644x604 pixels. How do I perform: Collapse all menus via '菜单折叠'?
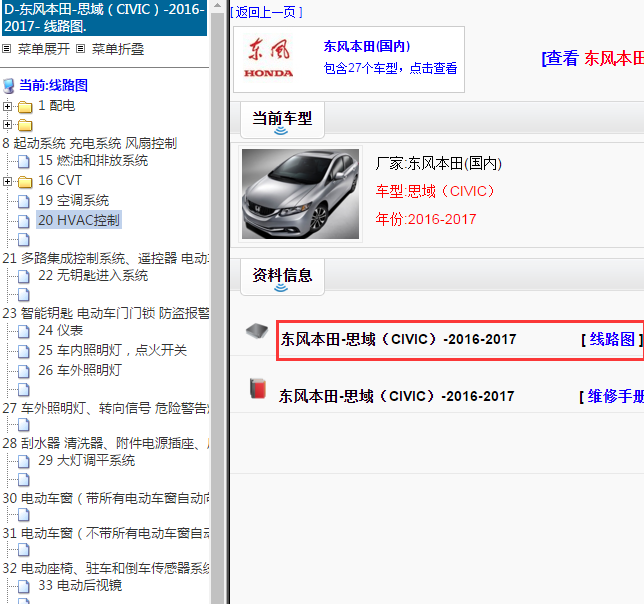117,49
